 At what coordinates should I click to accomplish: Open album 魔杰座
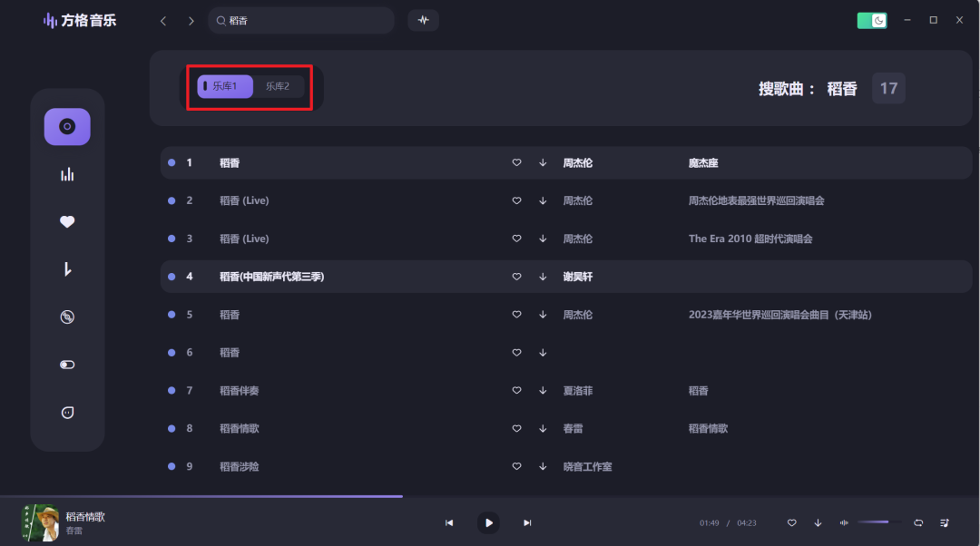(x=703, y=163)
